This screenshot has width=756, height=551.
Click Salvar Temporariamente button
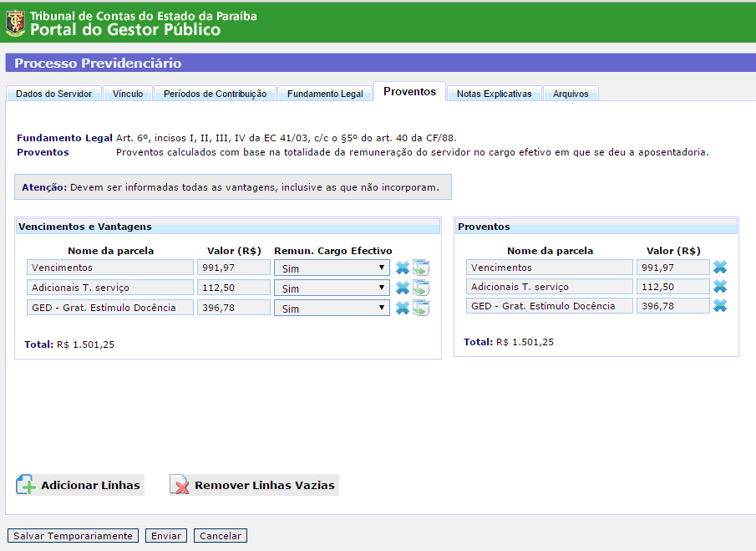74,536
